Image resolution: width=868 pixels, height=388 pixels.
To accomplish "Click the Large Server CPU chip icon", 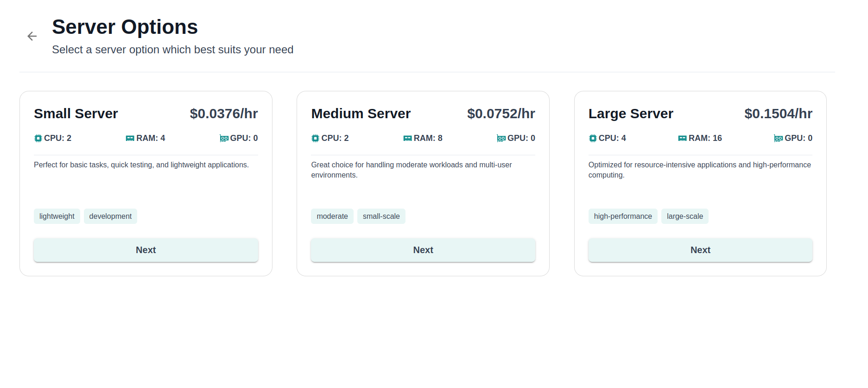I will tap(593, 138).
